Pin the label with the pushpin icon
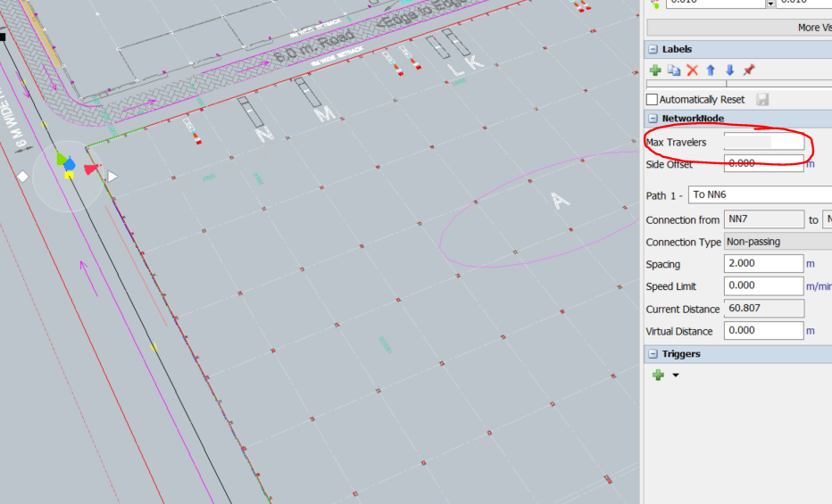Viewport: 832px width, 504px height. [749, 70]
